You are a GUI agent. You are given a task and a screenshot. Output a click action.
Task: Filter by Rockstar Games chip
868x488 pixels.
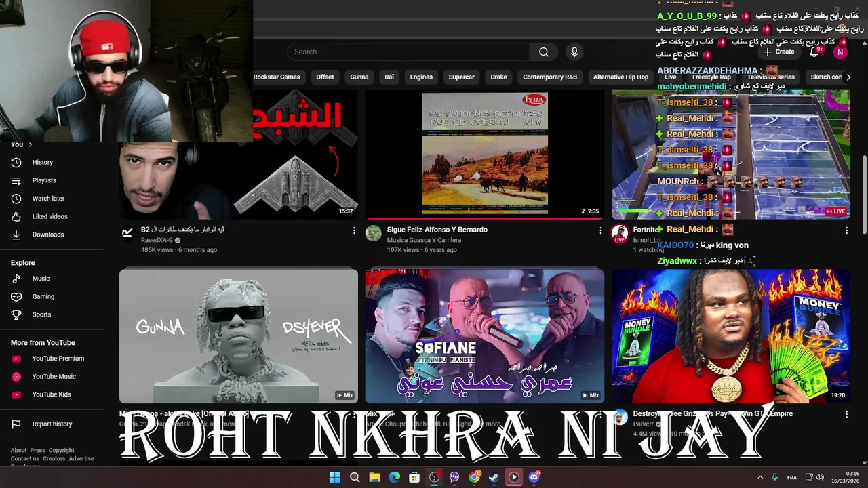coord(276,77)
